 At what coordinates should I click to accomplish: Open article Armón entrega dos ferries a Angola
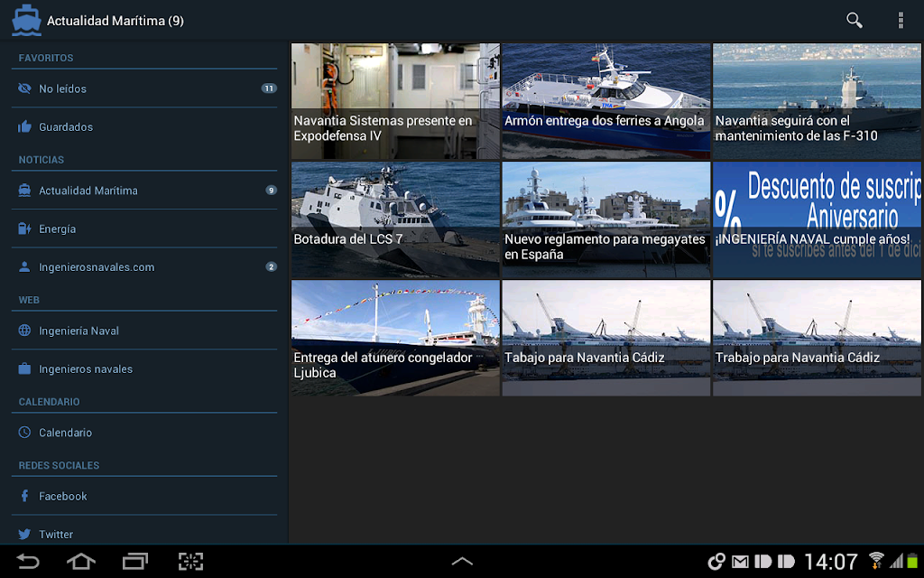point(606,101)
